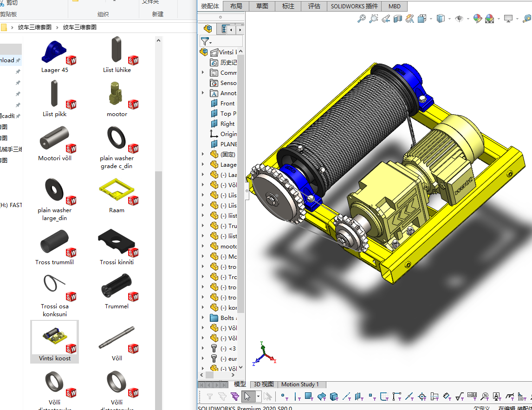Click the Previous View icon
532x410 pixels.
(x=385, y=19)
